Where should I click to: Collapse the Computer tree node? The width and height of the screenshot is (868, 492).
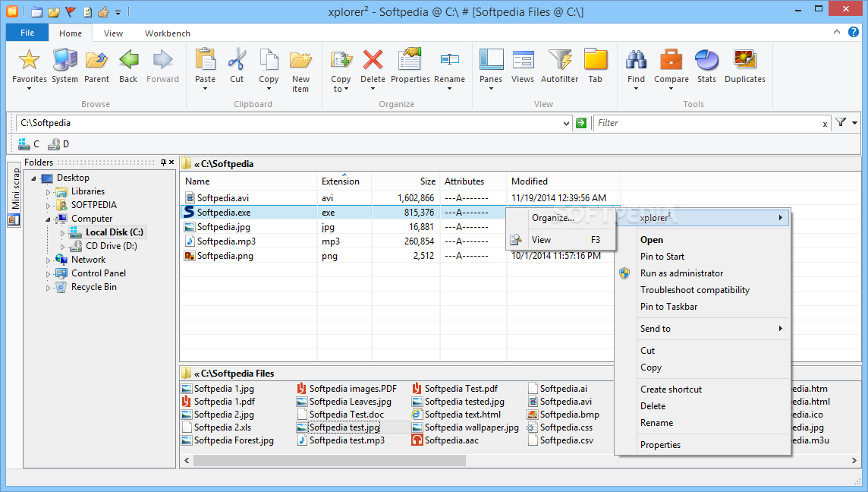(x=48, y=219)
